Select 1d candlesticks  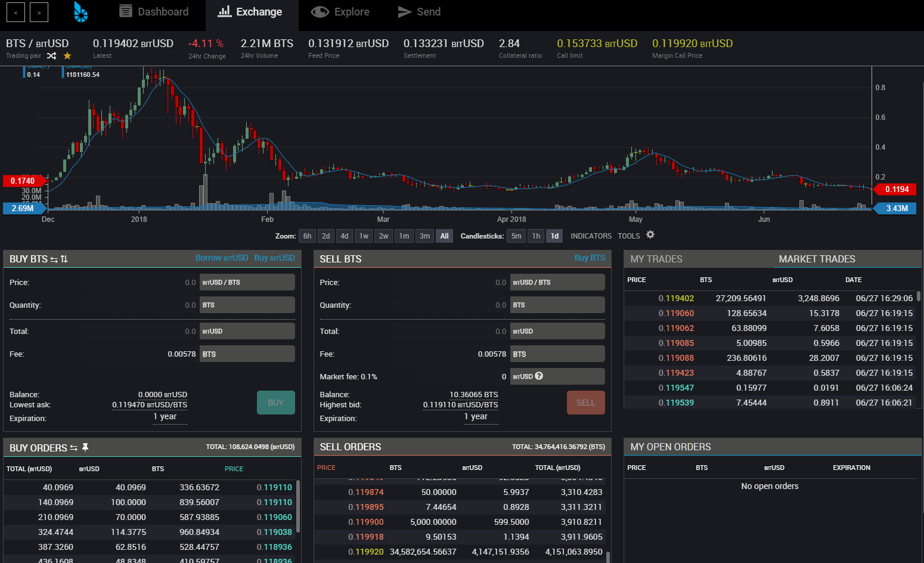(554, 236)
